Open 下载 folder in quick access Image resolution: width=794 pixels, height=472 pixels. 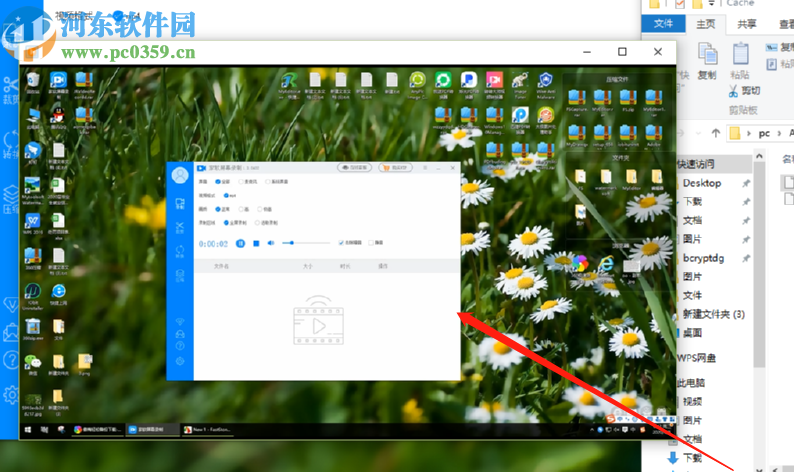[692, 202]
